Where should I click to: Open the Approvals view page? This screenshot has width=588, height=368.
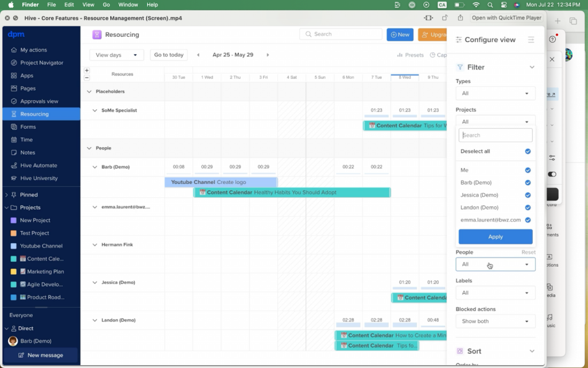tap(39, 101)
